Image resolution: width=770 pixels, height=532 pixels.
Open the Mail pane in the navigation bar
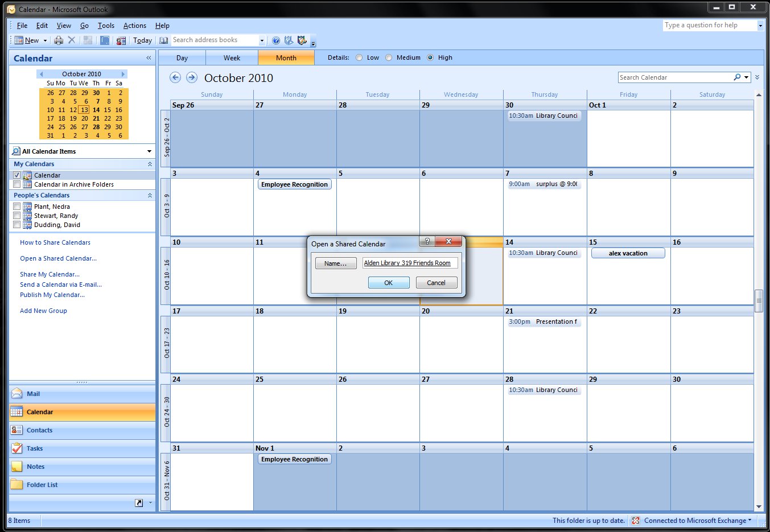[33, 393]
